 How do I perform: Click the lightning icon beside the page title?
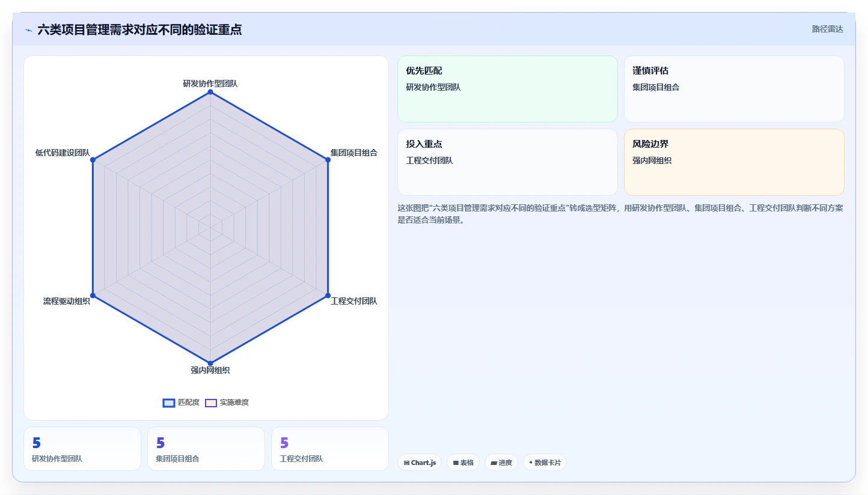[28, 30]
